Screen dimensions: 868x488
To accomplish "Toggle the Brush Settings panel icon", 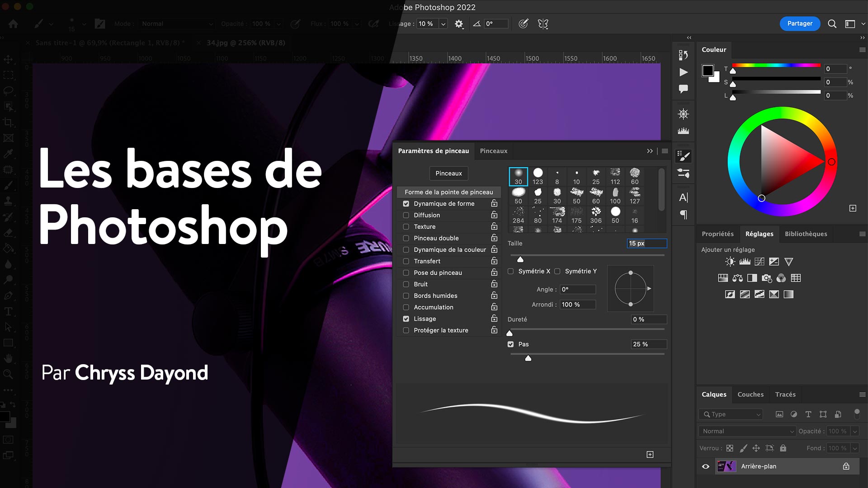I will (684, 156).
